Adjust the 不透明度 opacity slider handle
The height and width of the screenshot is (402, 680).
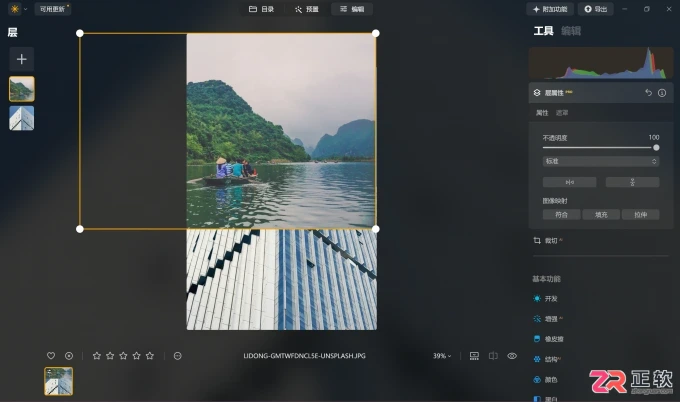click(656, 148)
